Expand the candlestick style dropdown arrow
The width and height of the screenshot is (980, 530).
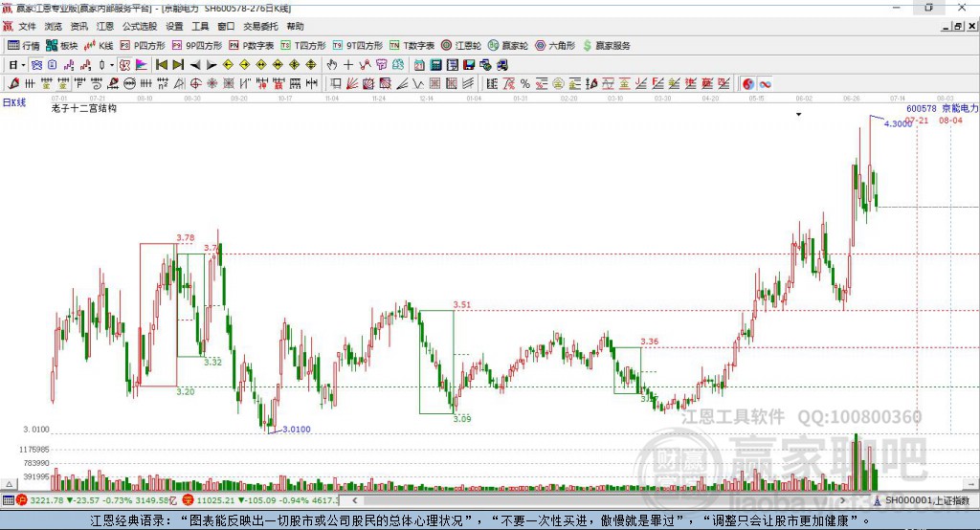pos(112,65)
